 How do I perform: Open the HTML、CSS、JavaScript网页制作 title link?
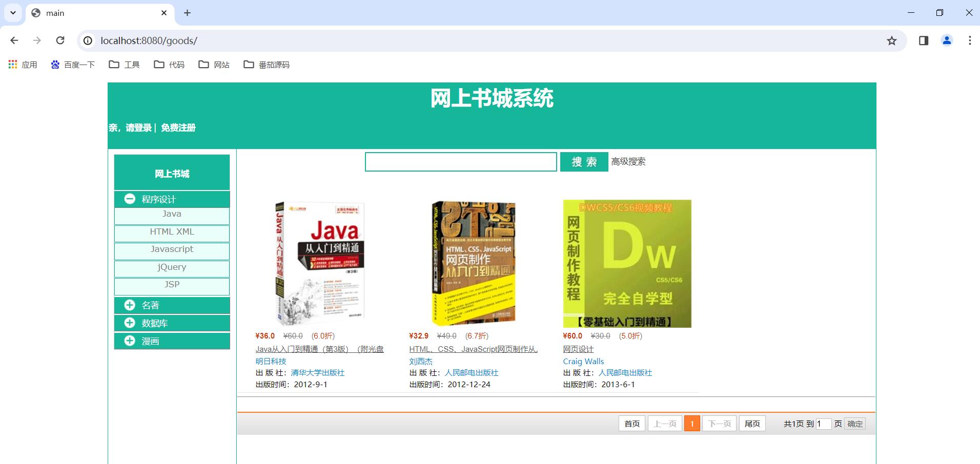(x=474, y=349)
